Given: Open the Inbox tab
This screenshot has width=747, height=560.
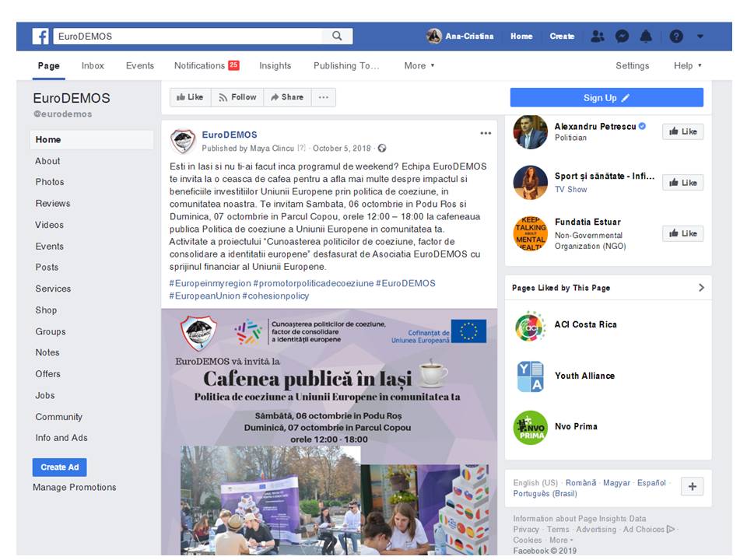Looking at the screenshot, I should coord(93,65).
